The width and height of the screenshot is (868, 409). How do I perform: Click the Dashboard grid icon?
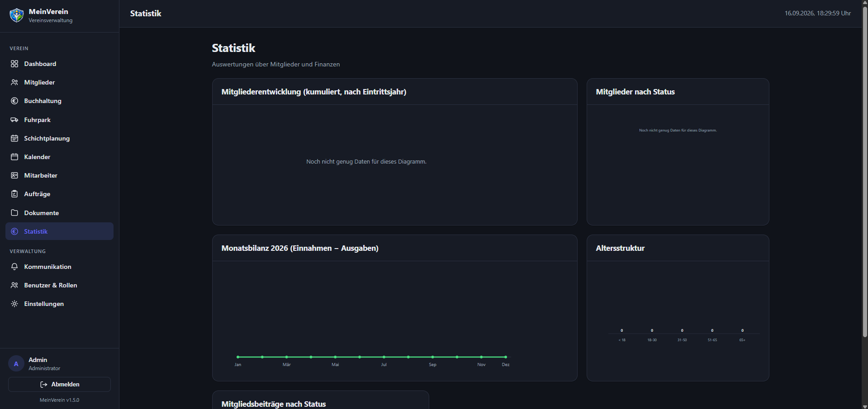[x=14, y=64]
